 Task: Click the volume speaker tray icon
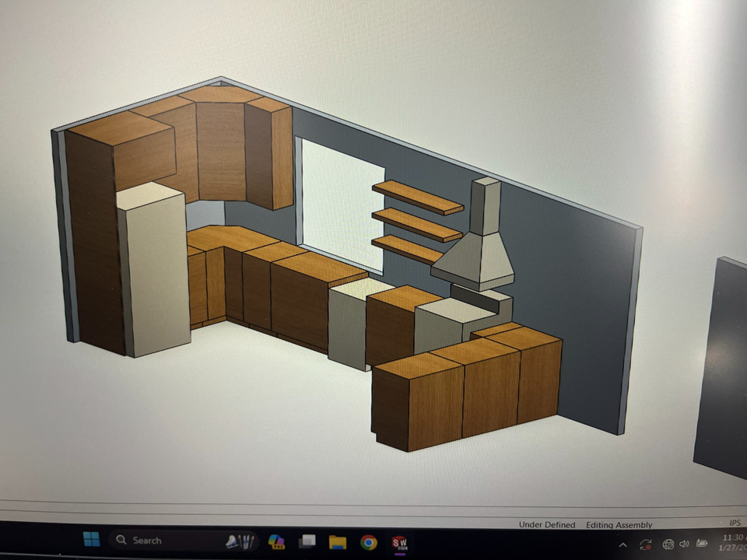pyautogui.click(x=684, y=544)
